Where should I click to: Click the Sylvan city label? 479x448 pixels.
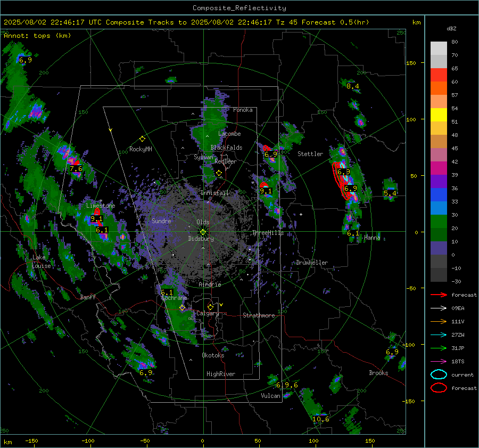[x=203, y=157]
